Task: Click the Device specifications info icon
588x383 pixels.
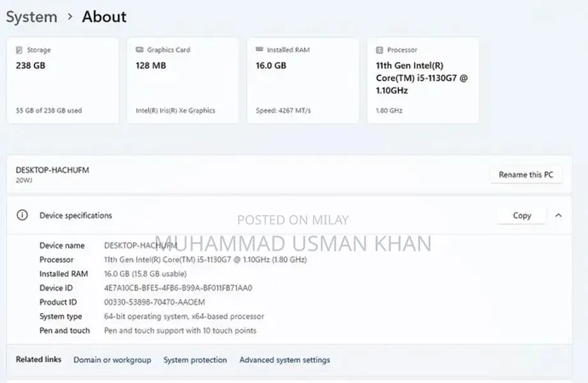Action: (x=22, y=215)
